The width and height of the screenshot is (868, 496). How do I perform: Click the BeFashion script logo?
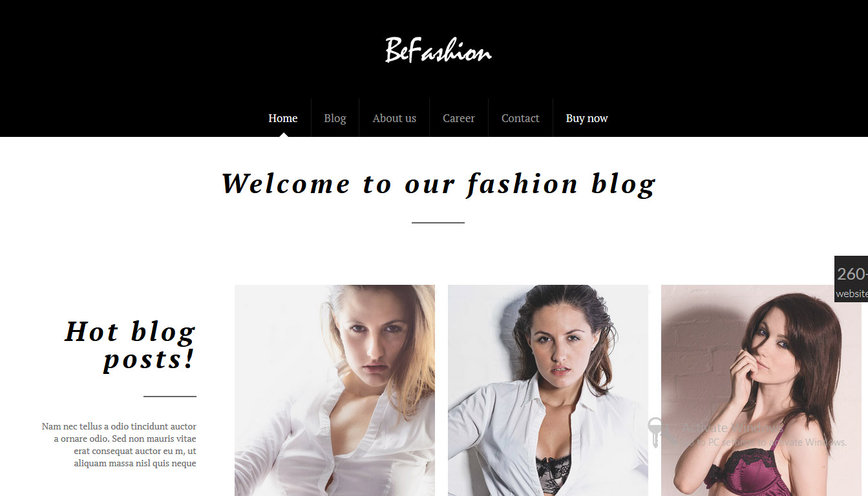click(438, 50)
